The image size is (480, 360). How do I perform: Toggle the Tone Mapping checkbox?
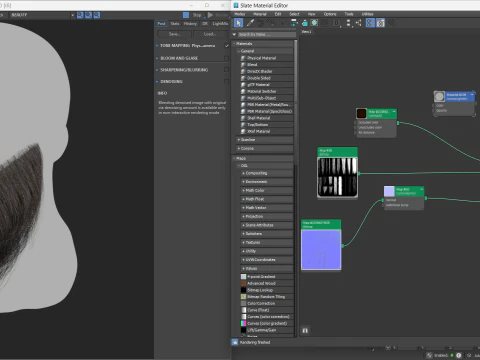(227, 46)
